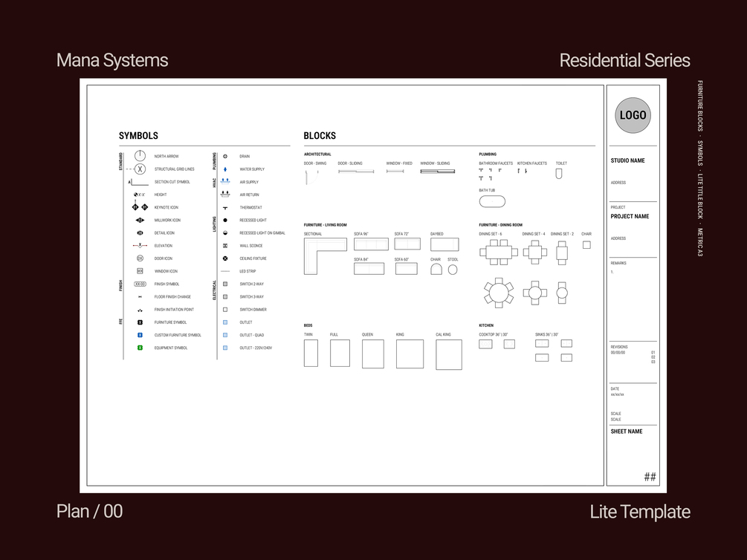Select the Window Icon square symbol
Viewport: 747px width, 560px height.
140,271
